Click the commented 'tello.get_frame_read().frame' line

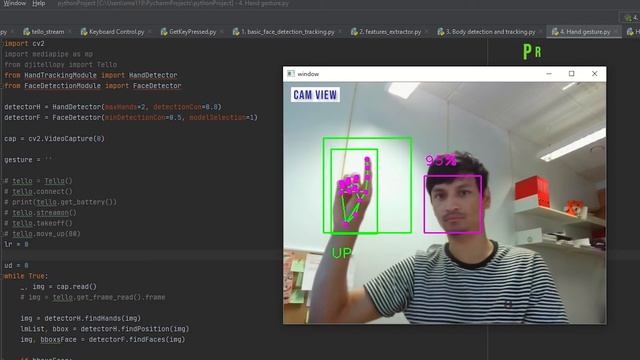[93, 297]
